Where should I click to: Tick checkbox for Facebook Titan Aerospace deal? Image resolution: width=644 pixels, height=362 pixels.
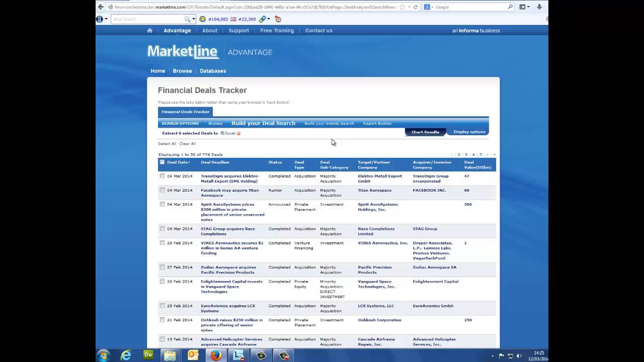point(162,190)
